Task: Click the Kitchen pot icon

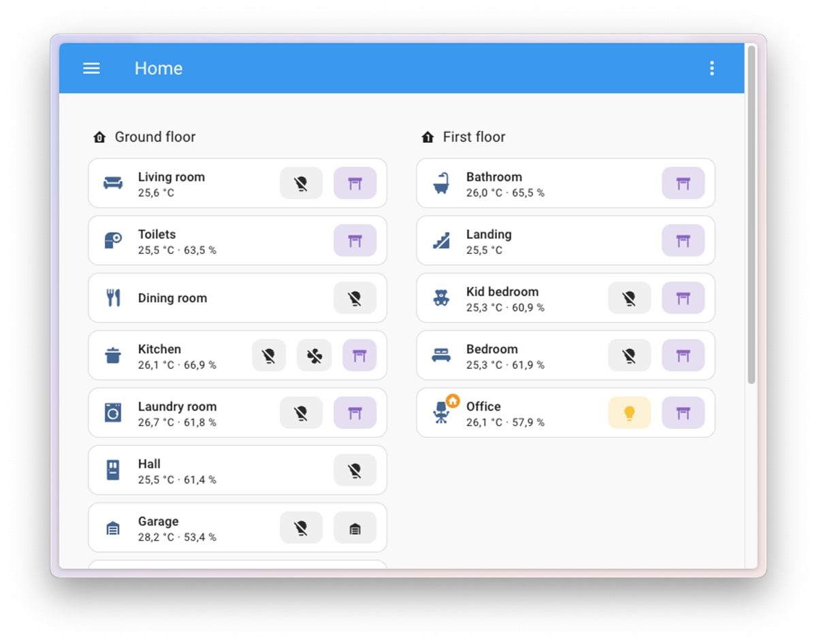Action: coord(113,355)
